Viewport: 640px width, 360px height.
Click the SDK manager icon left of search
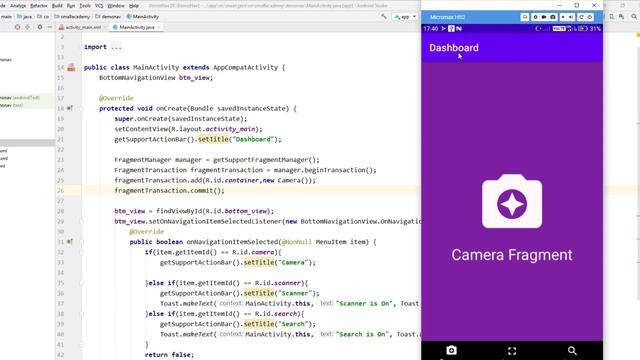point(622,17)
